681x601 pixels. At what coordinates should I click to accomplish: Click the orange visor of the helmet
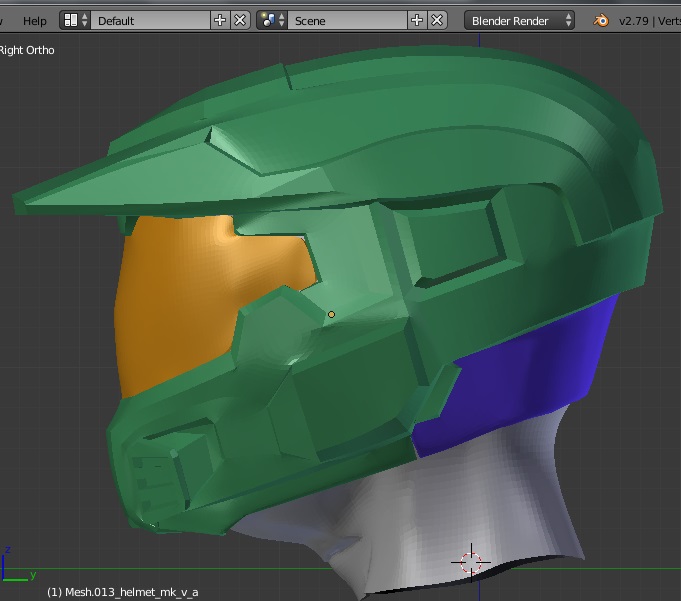[182, 295]
